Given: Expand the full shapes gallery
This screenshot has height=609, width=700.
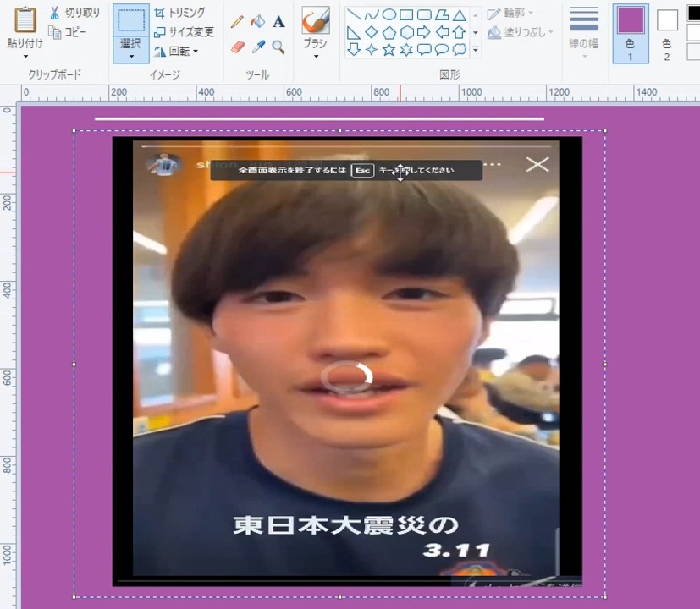Looking at the screenshot, I should tap(476, 50).
